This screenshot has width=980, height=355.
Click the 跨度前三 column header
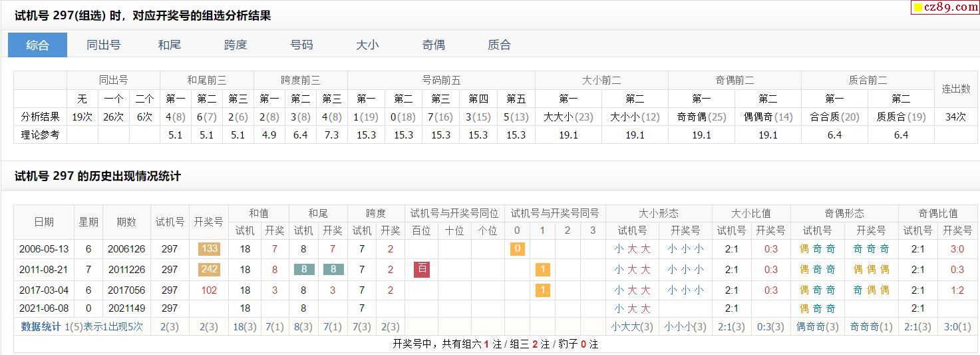(x=300, y=80)
